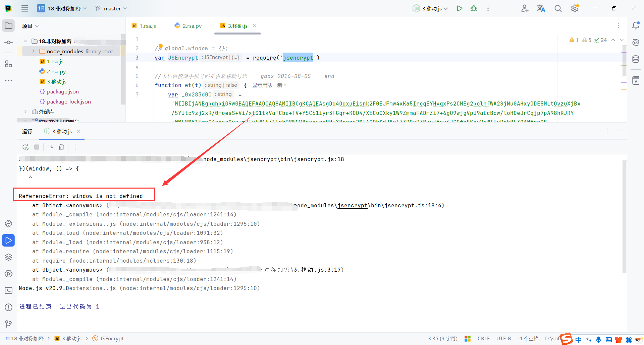Open the Python Console tool window

[8, 223]
